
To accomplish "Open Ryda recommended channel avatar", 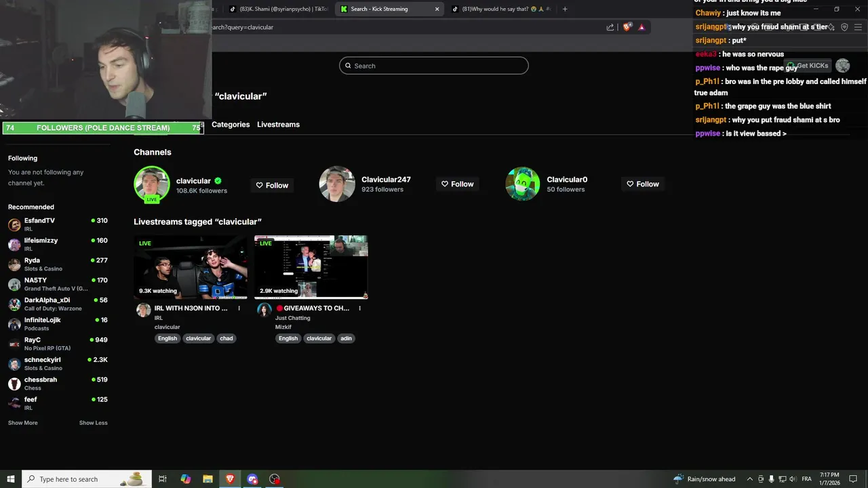I will (x=14, y=264).
